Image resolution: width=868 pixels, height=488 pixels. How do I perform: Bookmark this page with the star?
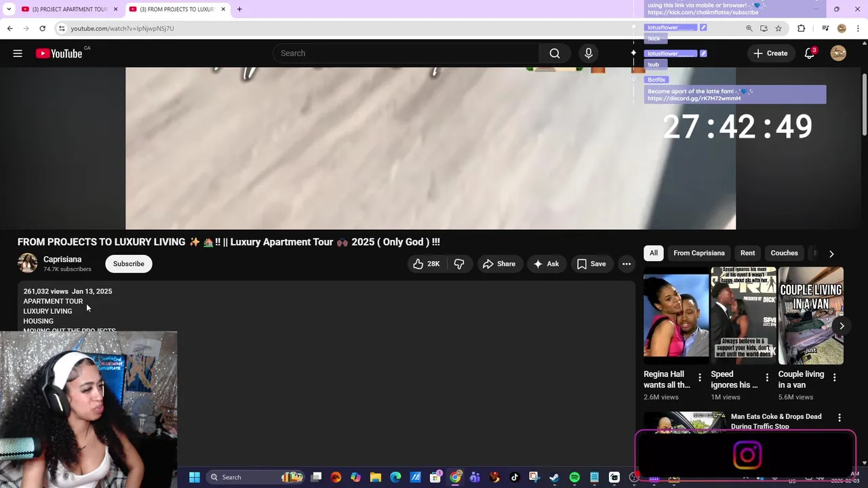778,28
